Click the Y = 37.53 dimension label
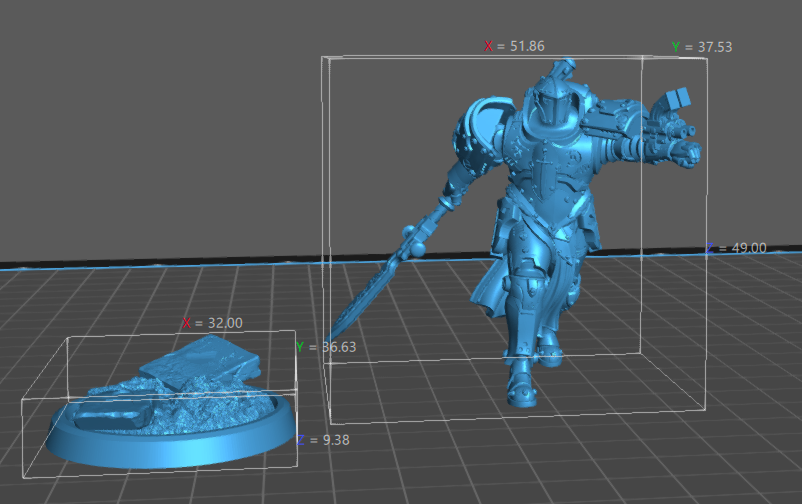 click(x=702, y=46)
